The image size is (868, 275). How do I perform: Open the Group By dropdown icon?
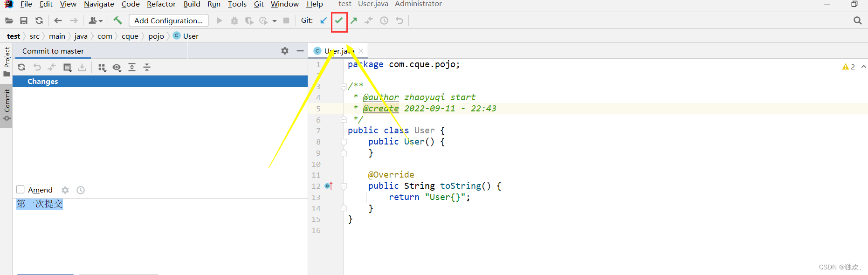click(x=102, y=68)
